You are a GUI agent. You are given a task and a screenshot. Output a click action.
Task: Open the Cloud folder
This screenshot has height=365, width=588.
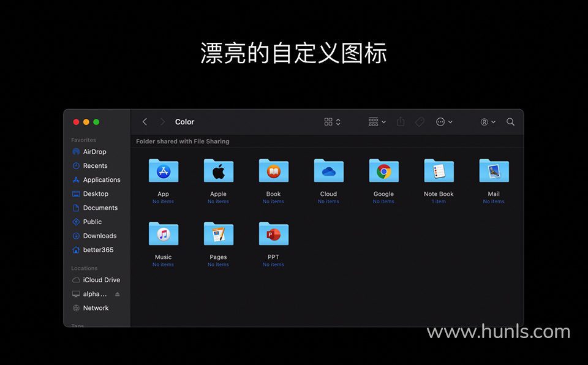(x=329, y=171)
